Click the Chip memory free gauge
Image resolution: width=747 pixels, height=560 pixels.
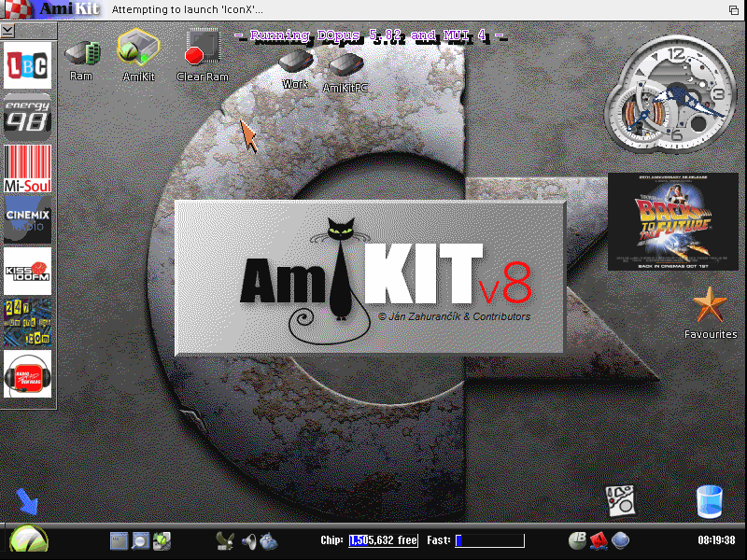pyautogui.click(x=383, y=540)
